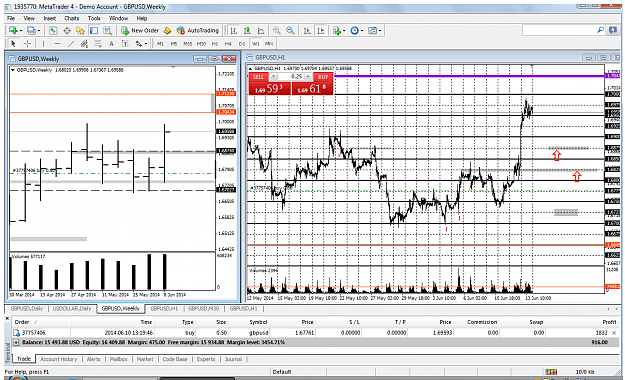This screenshot has height=380, width=625.
Task: Increase one-click trade volume arrow
Action: (307, 77)
